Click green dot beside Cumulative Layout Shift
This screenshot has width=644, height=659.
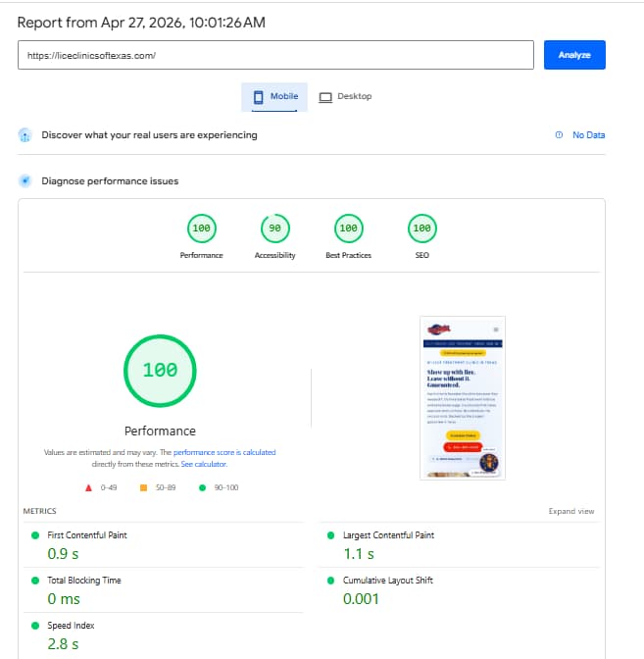(330, 581)
